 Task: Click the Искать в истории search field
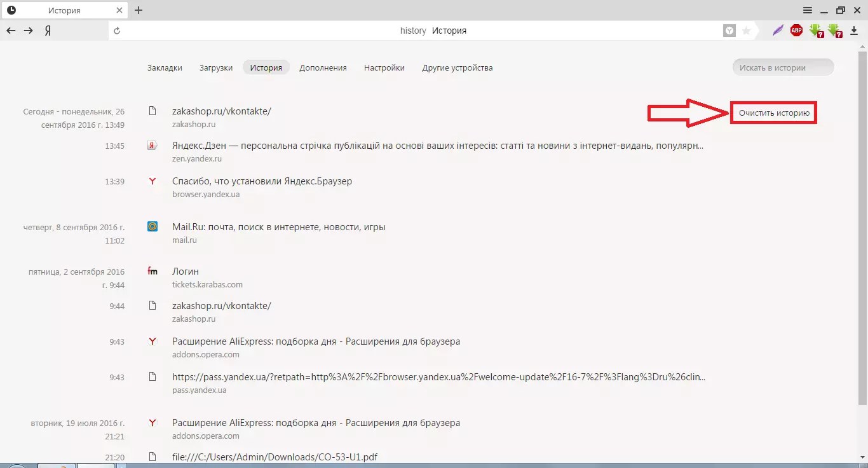(783, 67)
